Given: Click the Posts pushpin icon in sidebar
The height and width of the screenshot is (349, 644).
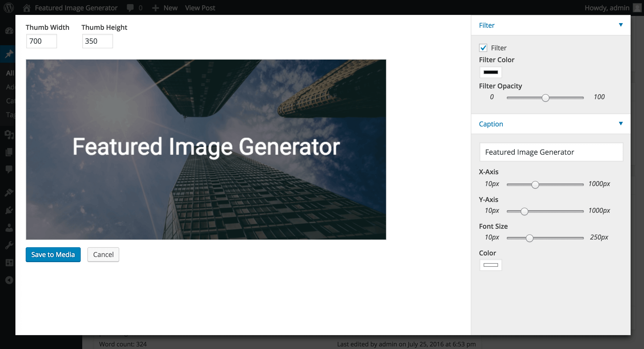Looking at the screenshot, I should coord(9,54).
